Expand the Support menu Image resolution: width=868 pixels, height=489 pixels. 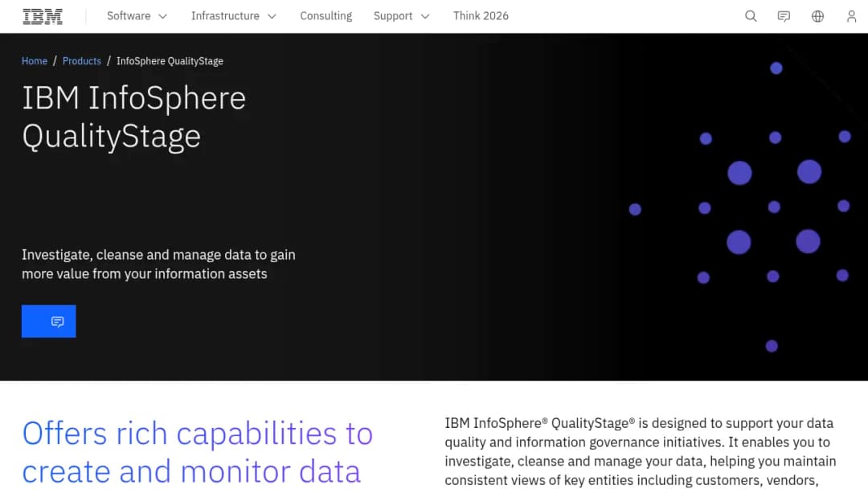point(401,16)
